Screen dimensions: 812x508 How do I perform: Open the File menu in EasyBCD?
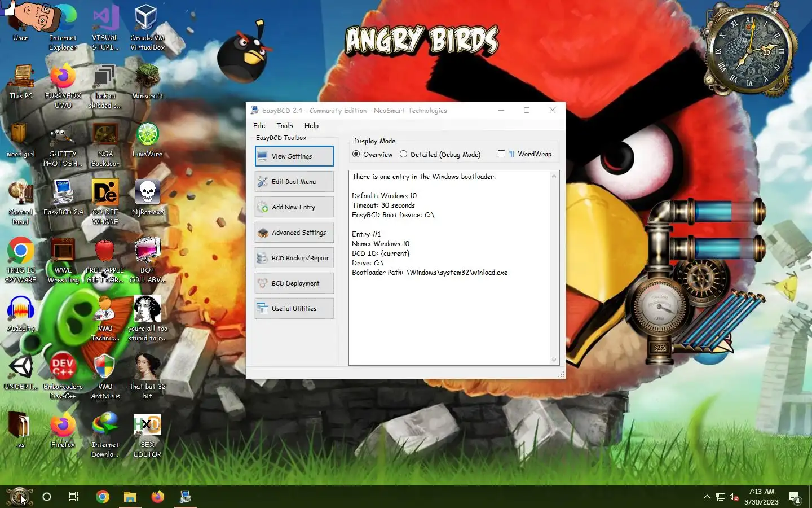[259, 126]
